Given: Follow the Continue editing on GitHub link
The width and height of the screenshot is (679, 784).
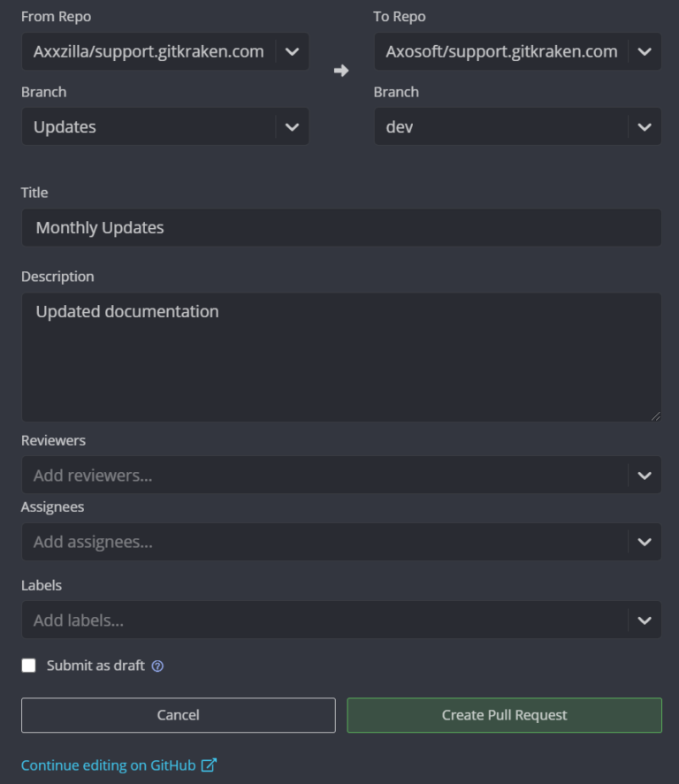Looking at the screenshot, I should [x=108, y=765].
